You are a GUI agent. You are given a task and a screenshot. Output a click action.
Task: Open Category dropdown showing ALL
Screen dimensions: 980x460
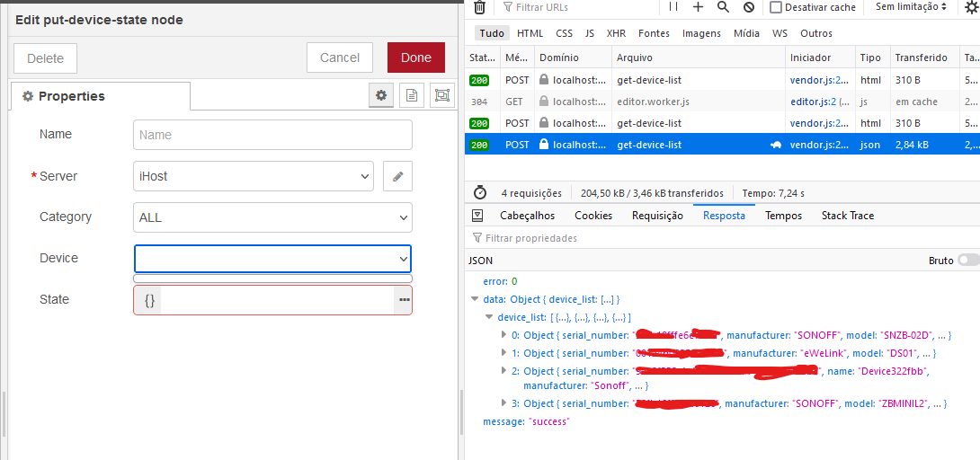pos(272,217)
